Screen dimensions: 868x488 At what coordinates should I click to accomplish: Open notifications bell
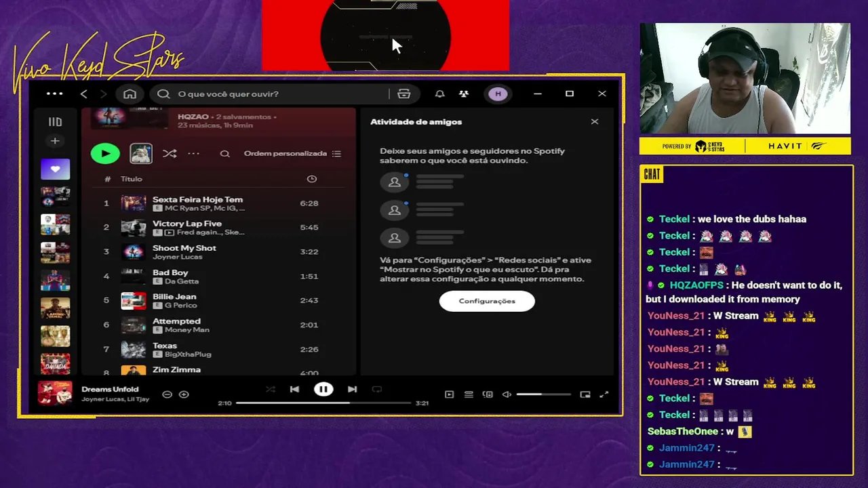click(x=439, y=94)
